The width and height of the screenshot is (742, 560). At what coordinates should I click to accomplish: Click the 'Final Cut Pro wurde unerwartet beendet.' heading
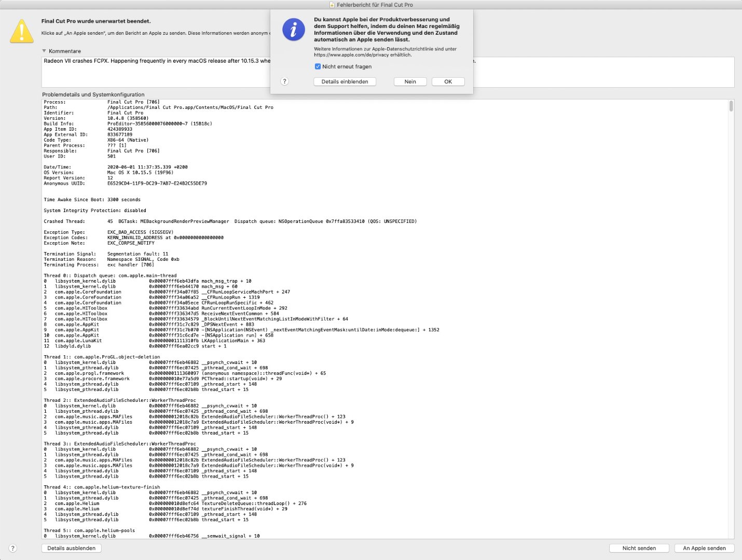(x=96, y=21)
